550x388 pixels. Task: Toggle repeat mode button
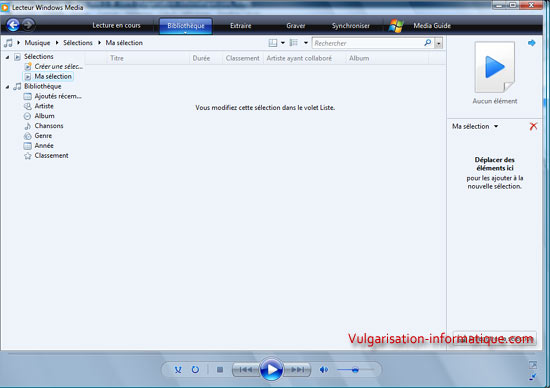coord(195,369)
